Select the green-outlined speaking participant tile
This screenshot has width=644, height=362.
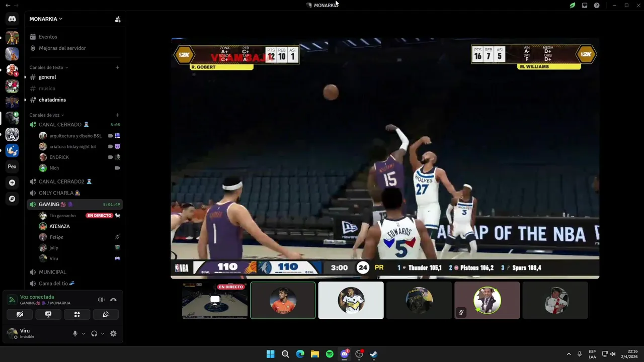pos(283,300)
